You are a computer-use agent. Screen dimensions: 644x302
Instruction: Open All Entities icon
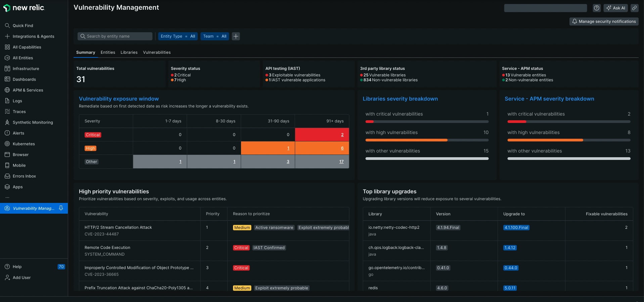[x=7, y=58]
